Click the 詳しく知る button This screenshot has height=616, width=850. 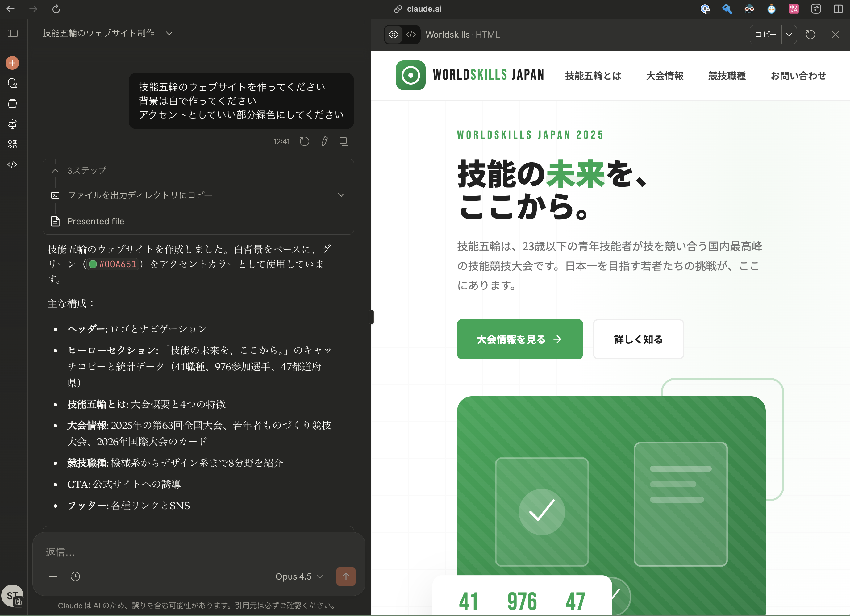point(638,339)
